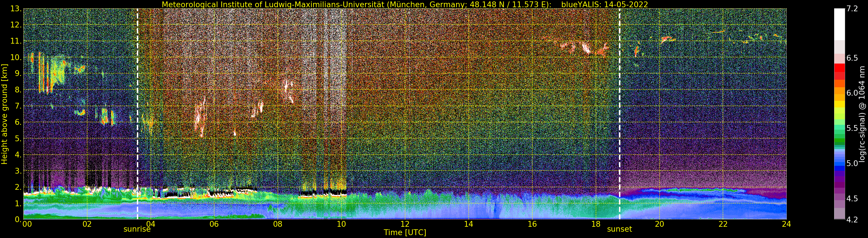
Task: Click the '2.' height axis tick label
Action: point(18,187)
